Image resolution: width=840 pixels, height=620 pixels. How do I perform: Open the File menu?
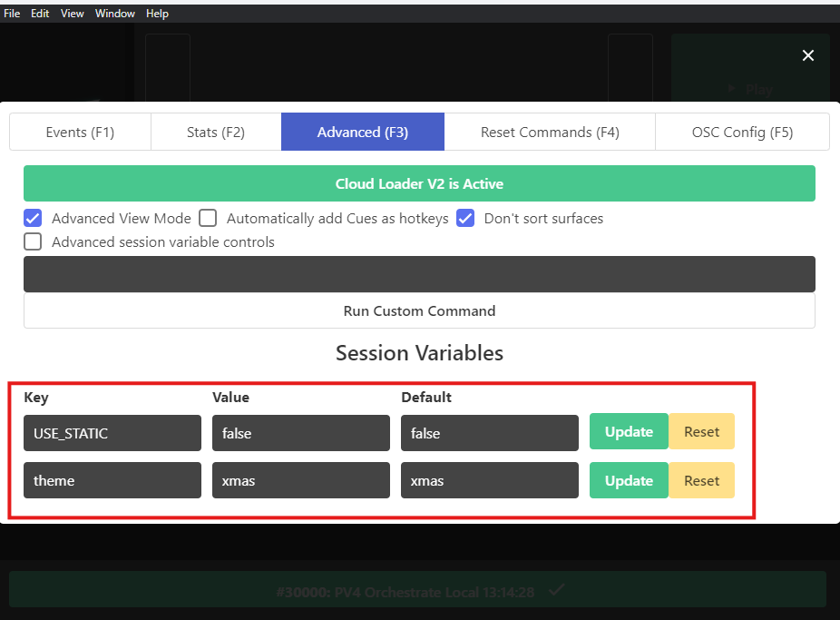pos(12,14)
